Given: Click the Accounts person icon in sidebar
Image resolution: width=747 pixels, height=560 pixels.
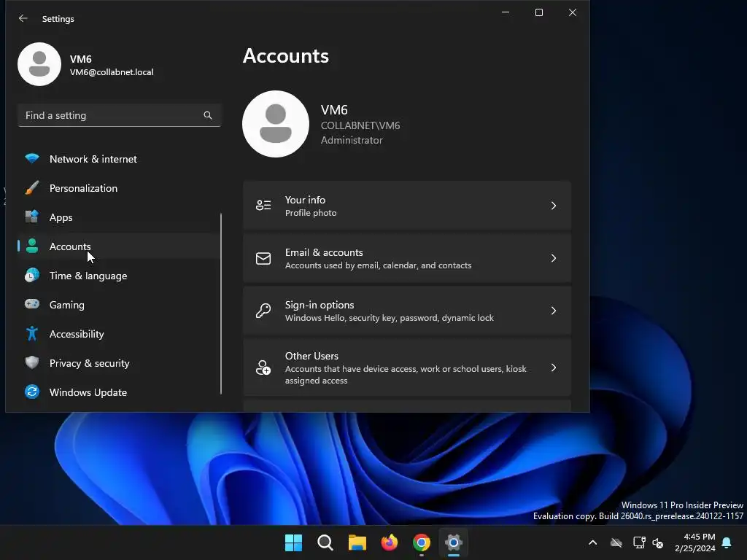Looking at the screenshot, I should coord(32,246).
